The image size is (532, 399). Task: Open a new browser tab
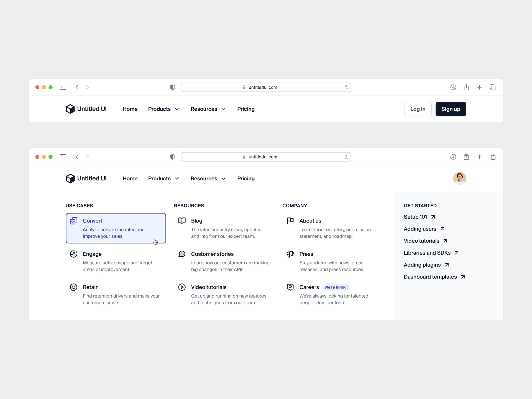point(480,87)
